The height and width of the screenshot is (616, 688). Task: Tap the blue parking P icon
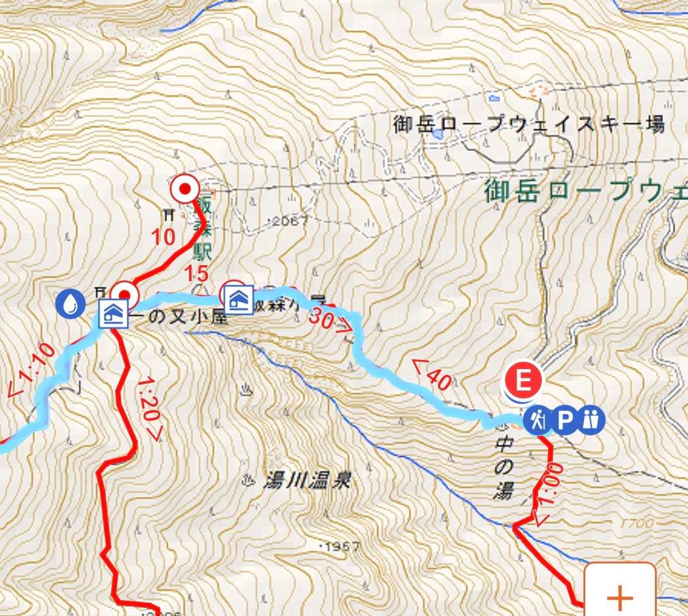pos(564,420)
